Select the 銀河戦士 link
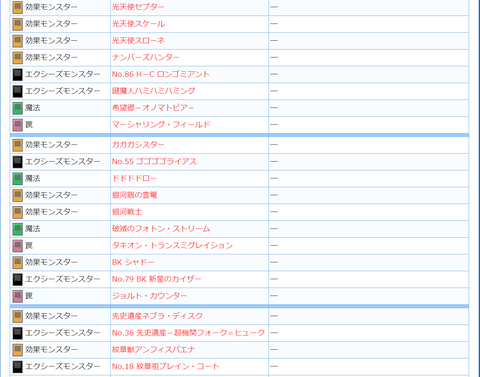 pyautogui.click(x=127, y=212)
